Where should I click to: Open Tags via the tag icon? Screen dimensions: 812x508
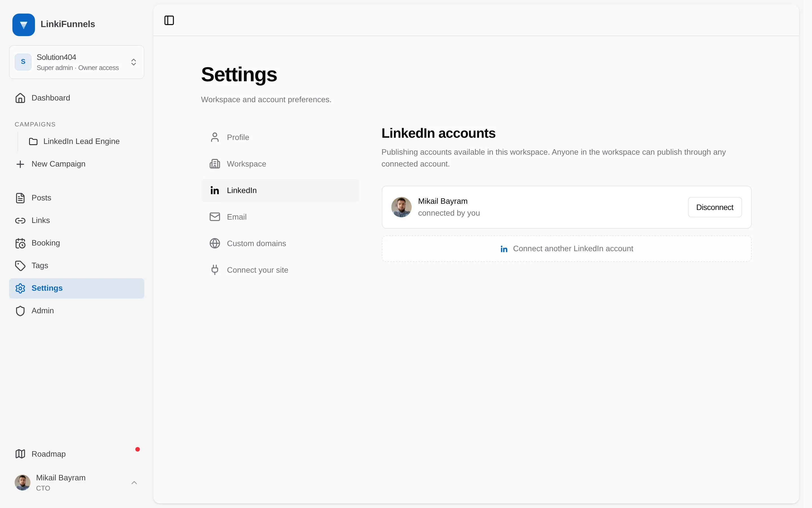20,266
